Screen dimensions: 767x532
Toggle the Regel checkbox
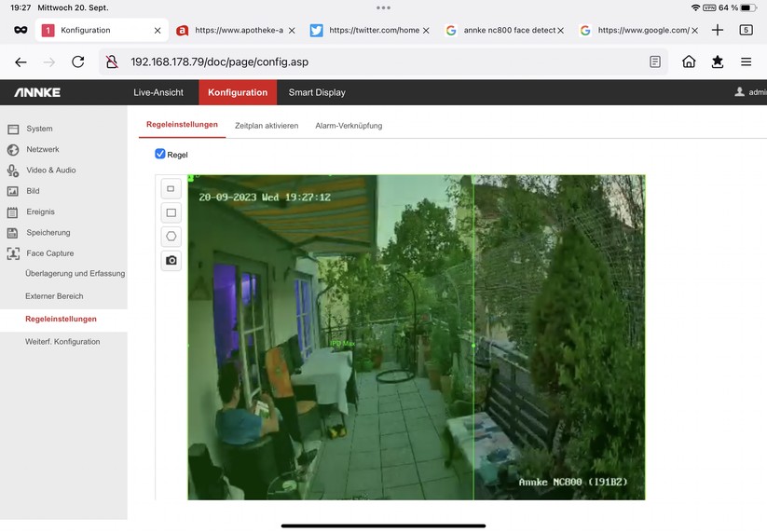pos(160,154)
